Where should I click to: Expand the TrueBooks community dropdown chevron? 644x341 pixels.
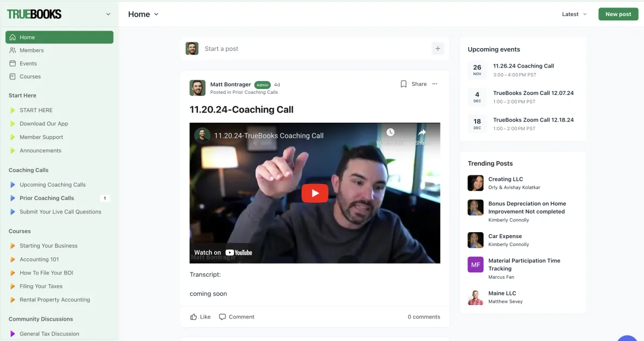[108, 14]
